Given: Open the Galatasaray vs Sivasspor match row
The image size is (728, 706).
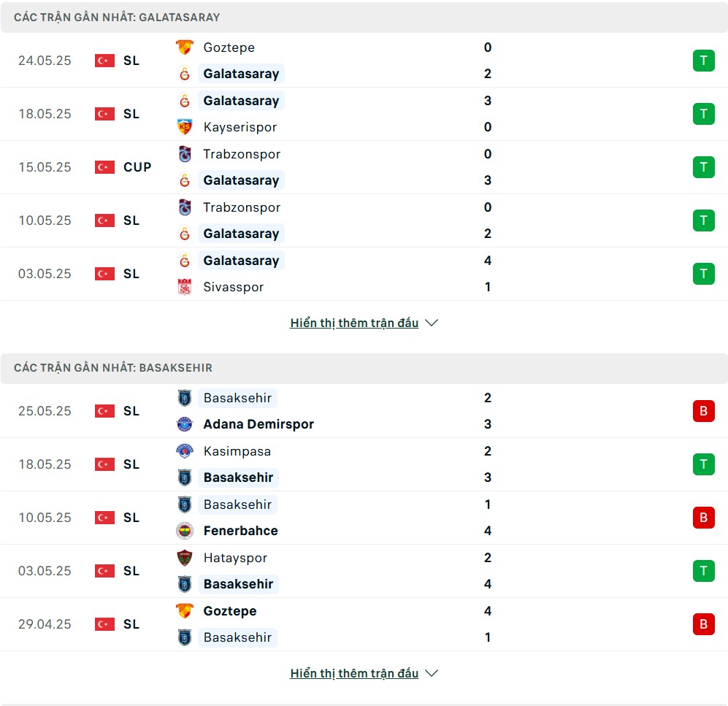Looking at the screenshot, I should click(364, 274).
